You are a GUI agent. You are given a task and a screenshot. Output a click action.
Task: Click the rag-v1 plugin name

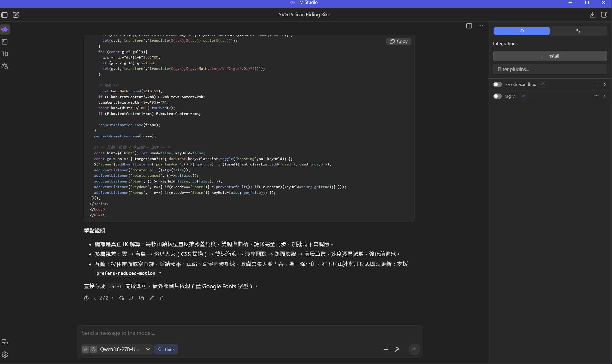510,96
